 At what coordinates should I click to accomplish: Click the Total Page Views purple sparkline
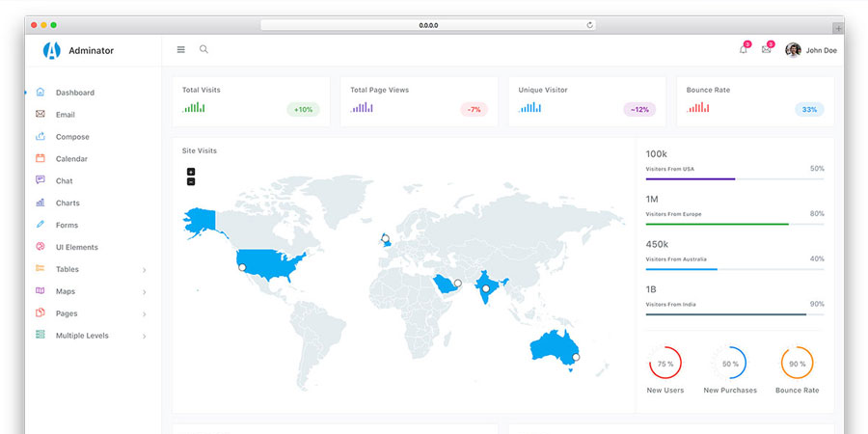pos(362,107)
